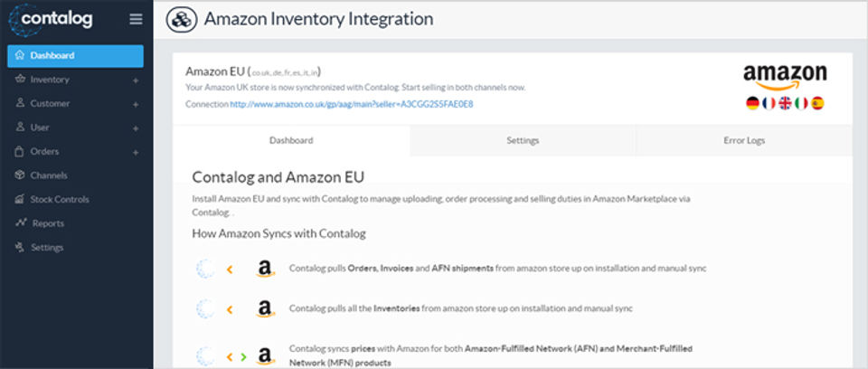Click the Italian flag icon

click(801, 103)
